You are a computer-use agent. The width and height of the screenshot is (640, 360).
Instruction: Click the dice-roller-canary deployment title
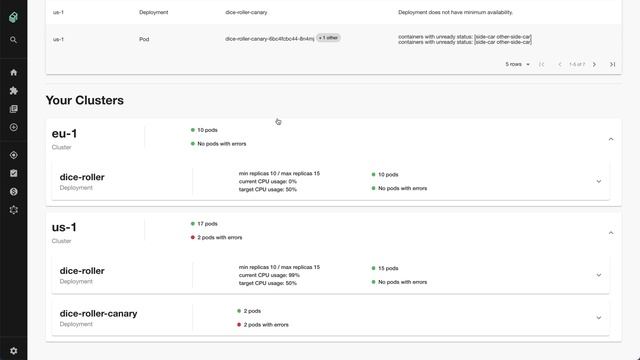tap(98, 313)
